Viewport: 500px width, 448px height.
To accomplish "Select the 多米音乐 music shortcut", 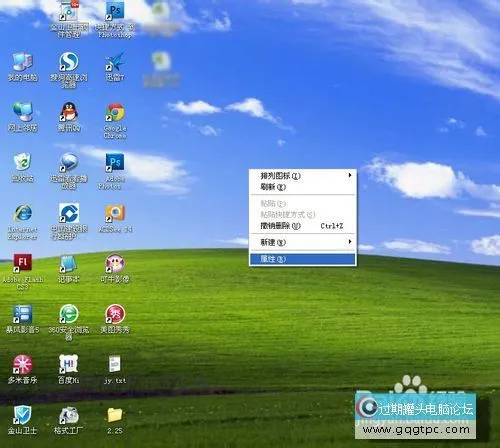I will click(22, 369).
